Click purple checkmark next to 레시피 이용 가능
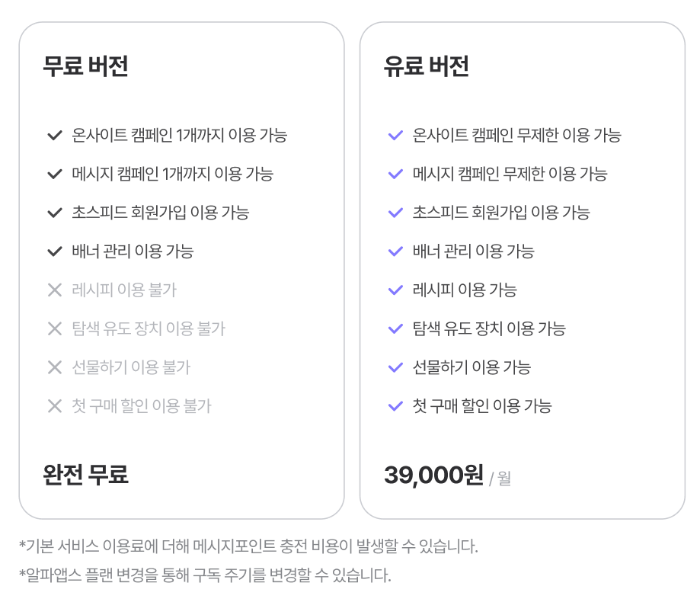The width and height of the screenshot is (700, 602). (395, 290)
